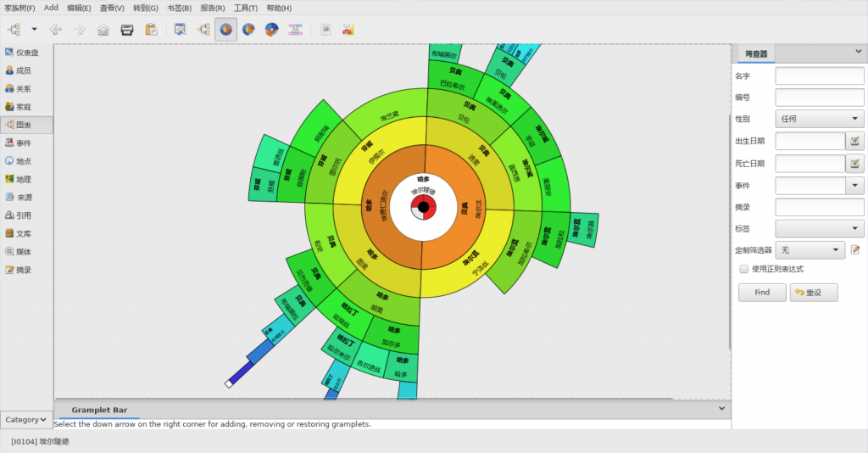This screenshot has width=868, height=453.
Task: Click edit icon next to 定制筛选器
Action: tap(855, 249)
